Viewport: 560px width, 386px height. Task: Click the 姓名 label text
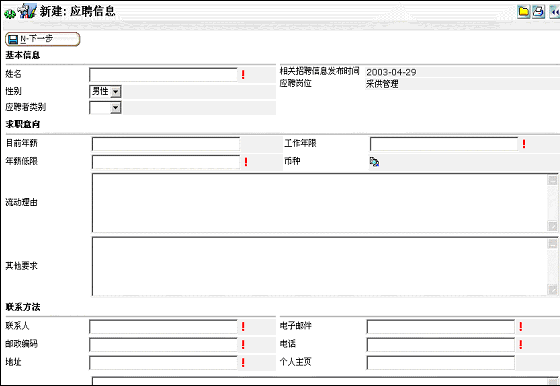13,74
